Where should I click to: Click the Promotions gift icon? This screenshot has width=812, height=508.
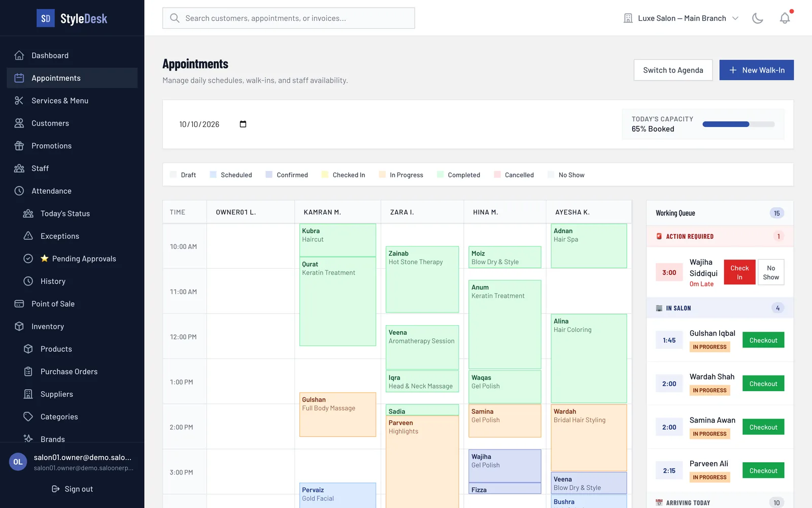(x=19, y=146)
